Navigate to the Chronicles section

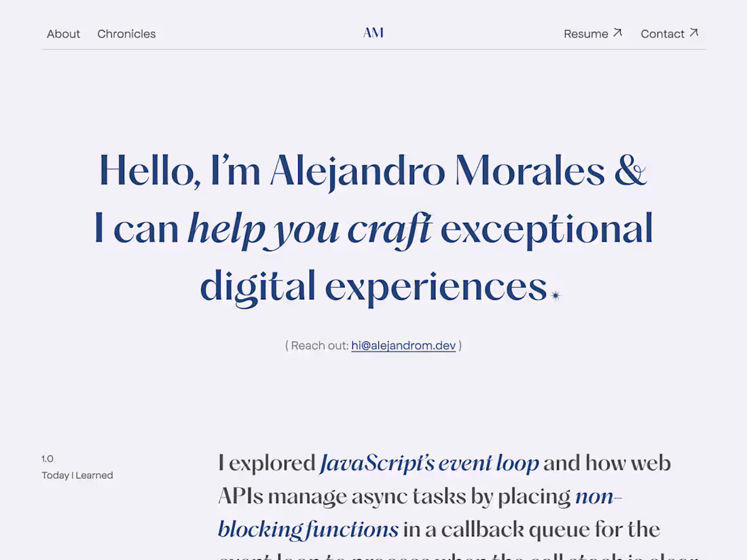[x=126, y=33]
